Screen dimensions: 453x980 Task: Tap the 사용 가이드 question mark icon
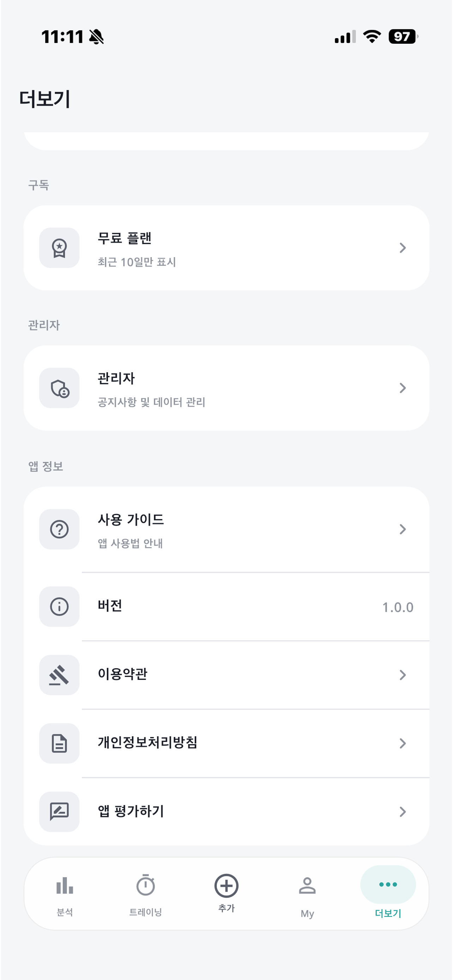click(x=59, y=529)
